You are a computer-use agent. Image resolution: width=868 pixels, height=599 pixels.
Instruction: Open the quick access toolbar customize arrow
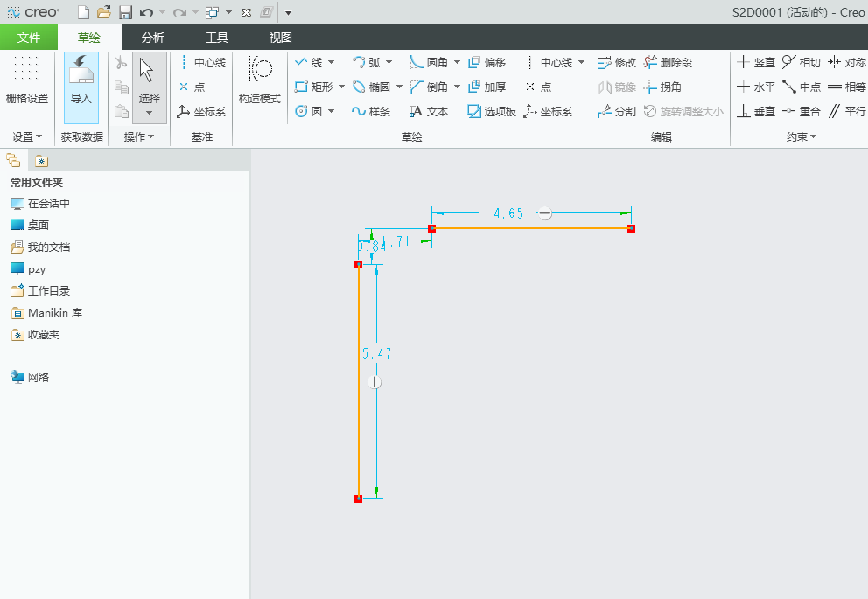coord(288,12)
